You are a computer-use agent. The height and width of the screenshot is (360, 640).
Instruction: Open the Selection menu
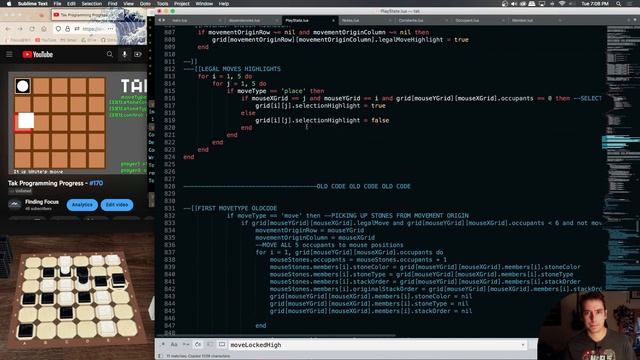click(91, 4)
